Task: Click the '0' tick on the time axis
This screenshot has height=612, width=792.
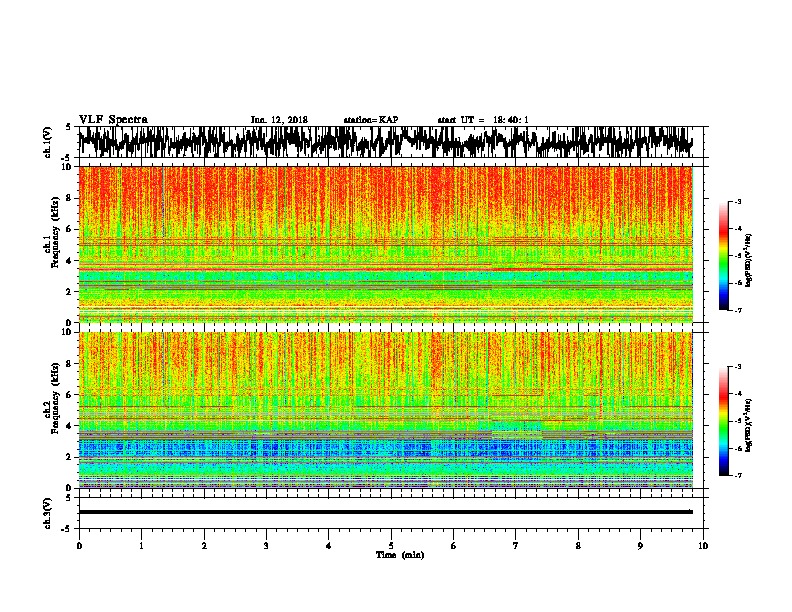Action: pos(79,546)
